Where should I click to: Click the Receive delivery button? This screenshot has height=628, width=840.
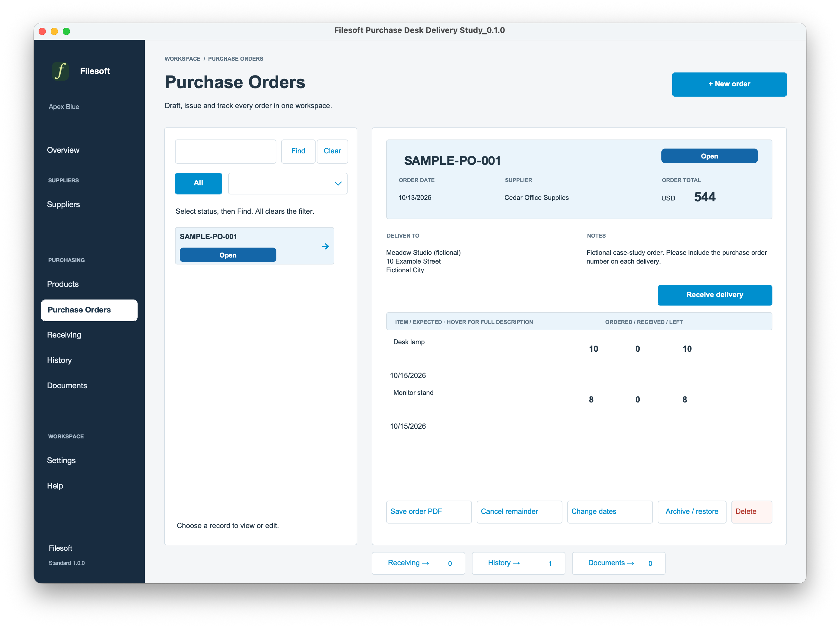pos(715,295)
